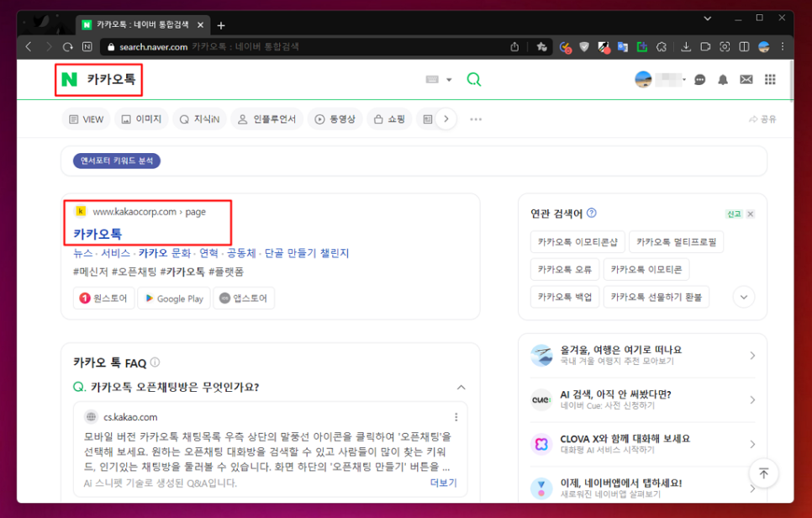
Task: Click the address bar share icon
Action: pyautogui.click(x=514, y=46)
